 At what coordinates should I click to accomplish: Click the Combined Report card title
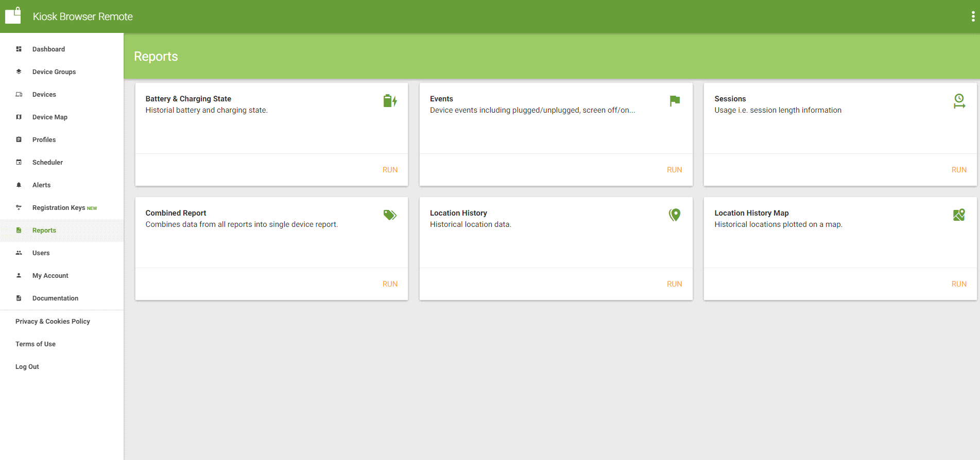pyautogui.click(x=176, y=213)
